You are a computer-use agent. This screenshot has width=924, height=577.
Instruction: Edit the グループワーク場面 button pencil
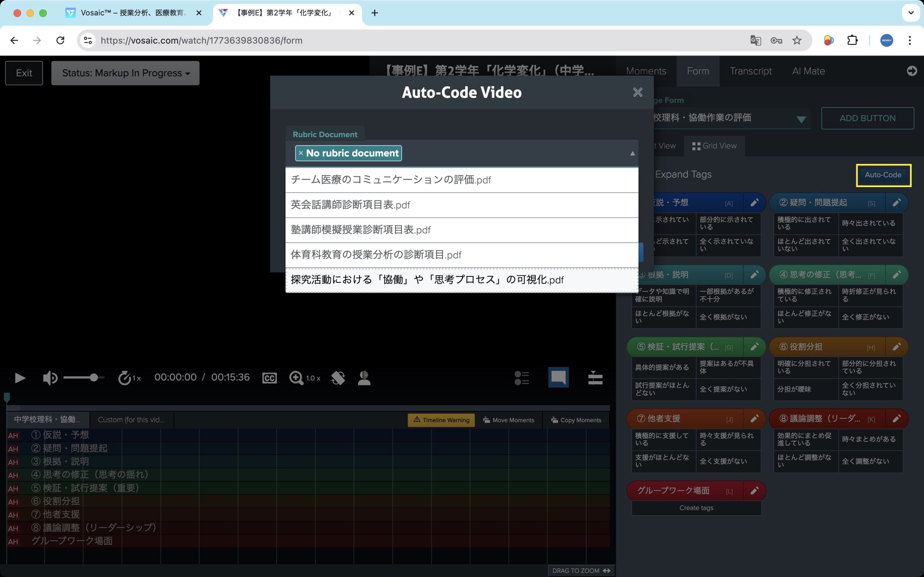coord(754,490)
